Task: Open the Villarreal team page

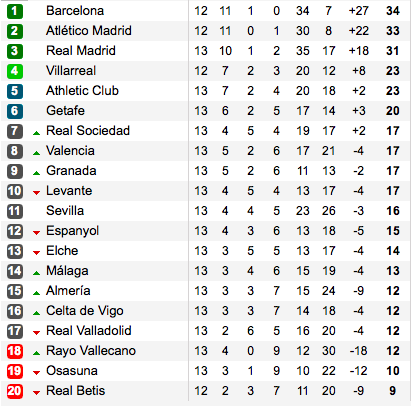Action: click(x=71, y=71)
